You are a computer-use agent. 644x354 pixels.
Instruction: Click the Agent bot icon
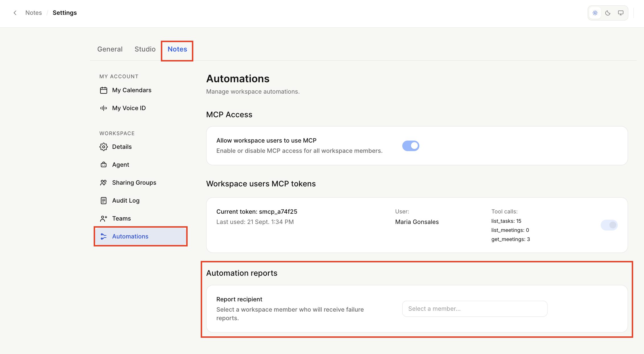(x=104, y=165)
